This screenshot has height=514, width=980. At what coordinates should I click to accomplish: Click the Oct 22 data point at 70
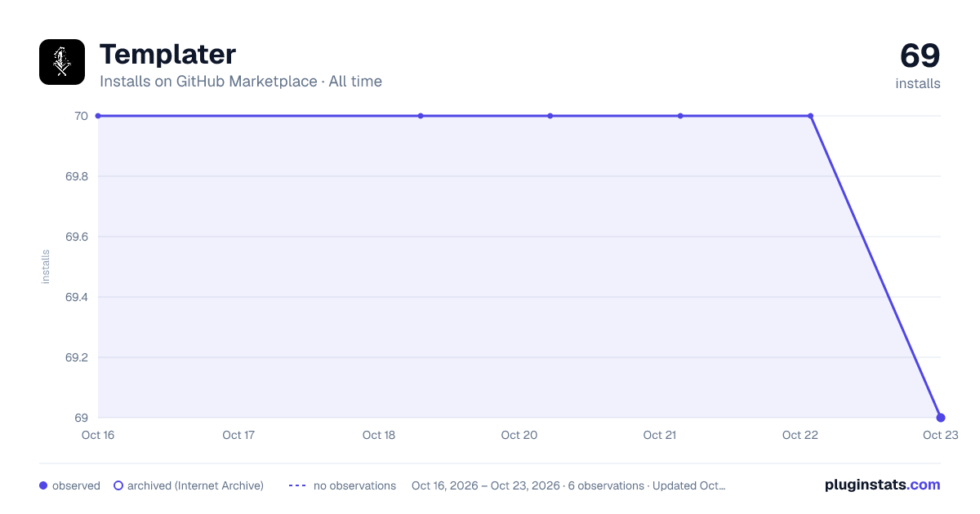pyautogui.click(x=810, y=116)
